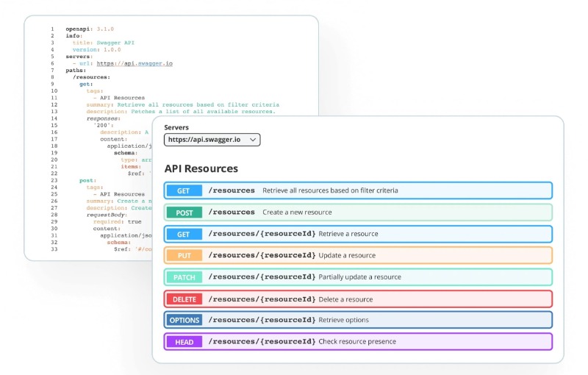Viewport: 588px width, 375px height.
Task: Click the PUT method badge
Action: 184,255
